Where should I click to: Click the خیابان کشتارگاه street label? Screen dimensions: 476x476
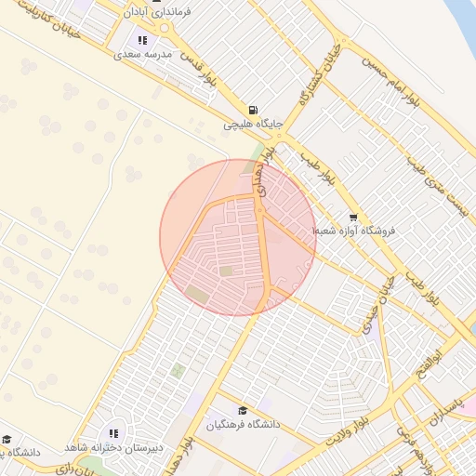point(320,74)
